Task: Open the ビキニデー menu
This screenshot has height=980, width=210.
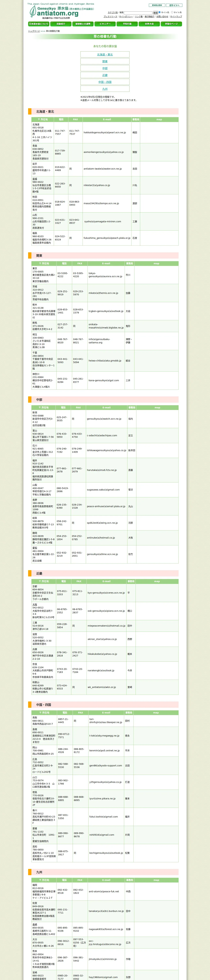Action: (x=105, y=24)
